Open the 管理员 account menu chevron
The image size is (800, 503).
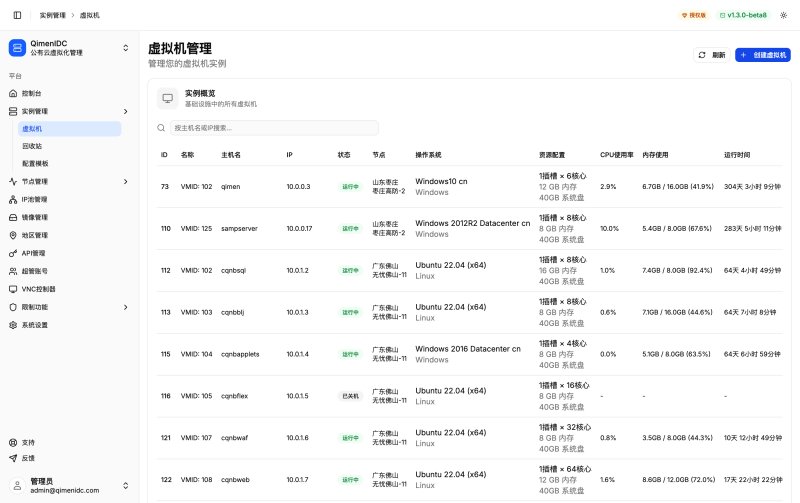pos(126,486)
